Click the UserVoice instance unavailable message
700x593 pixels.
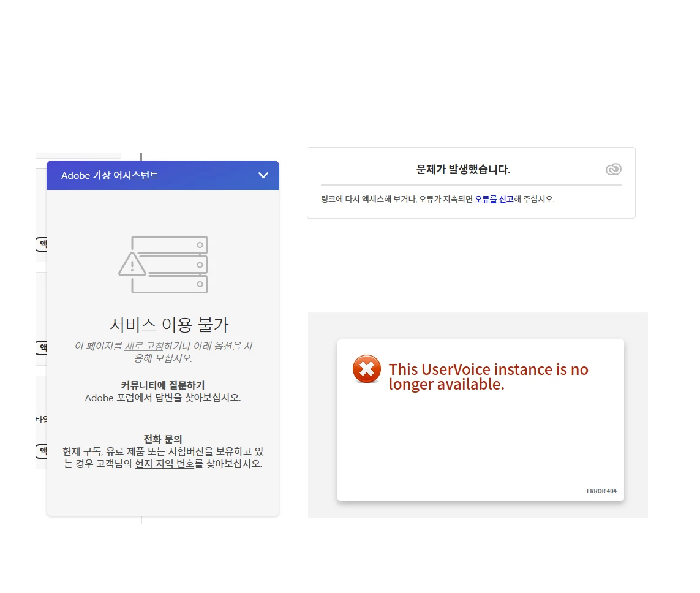tap(488, 376)
